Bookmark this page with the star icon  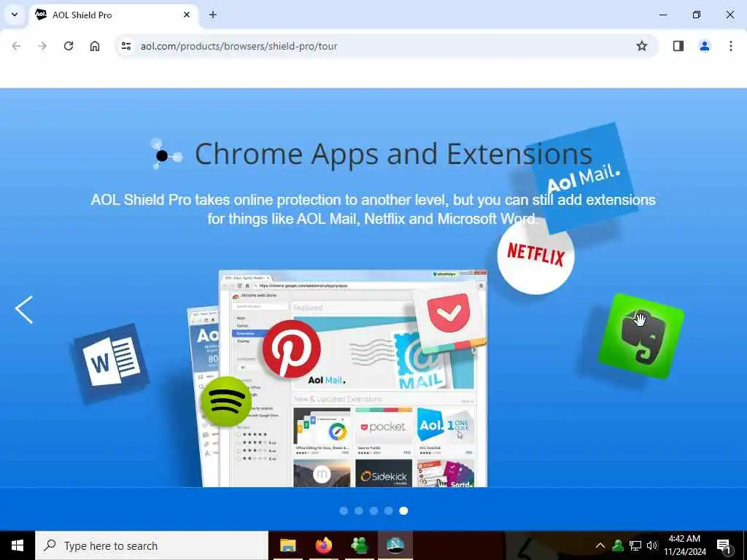(x=642, y=46)
